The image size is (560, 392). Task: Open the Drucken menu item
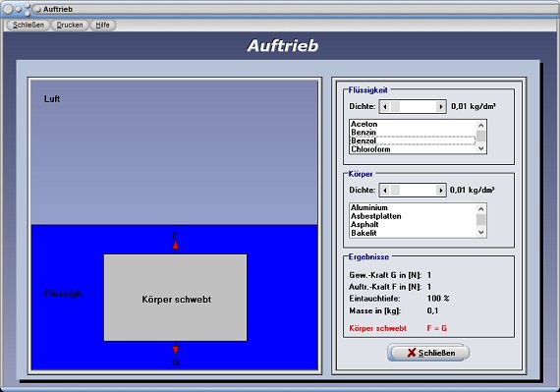click(x=70, y=25)
